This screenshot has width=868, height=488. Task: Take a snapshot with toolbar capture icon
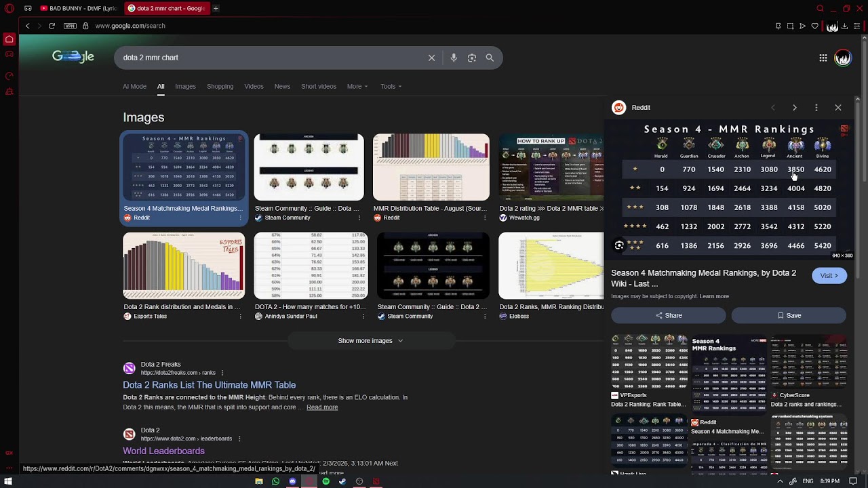point(790,26)
